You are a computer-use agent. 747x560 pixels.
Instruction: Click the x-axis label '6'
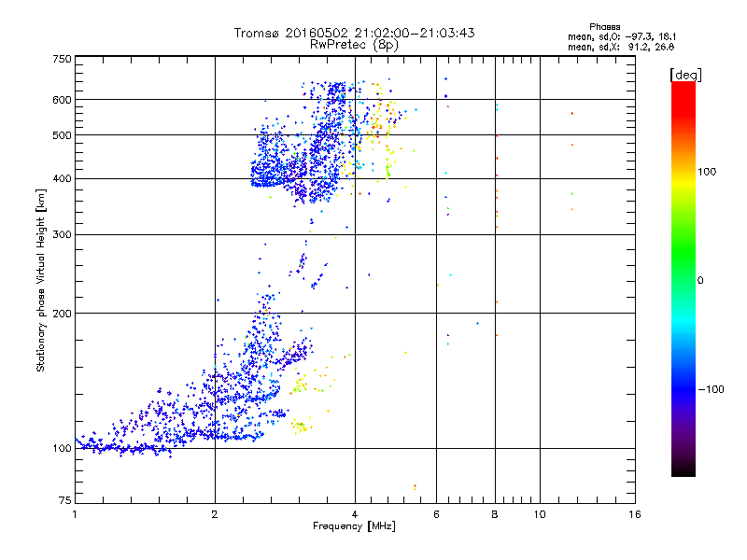436,514
